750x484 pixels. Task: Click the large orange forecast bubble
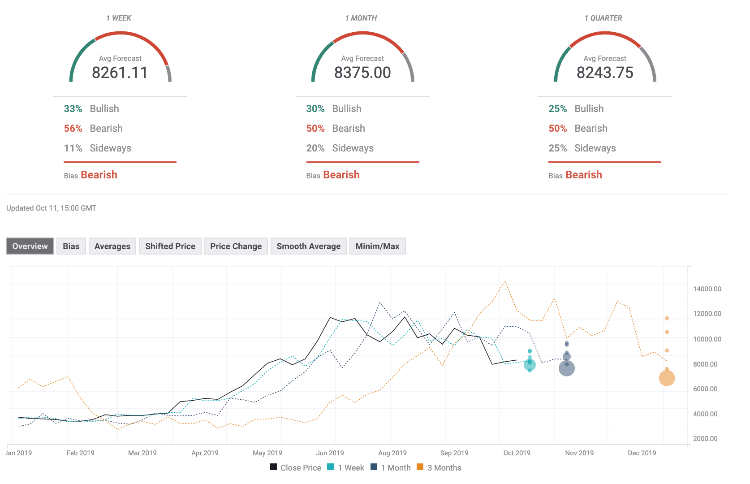pos(667,377)
